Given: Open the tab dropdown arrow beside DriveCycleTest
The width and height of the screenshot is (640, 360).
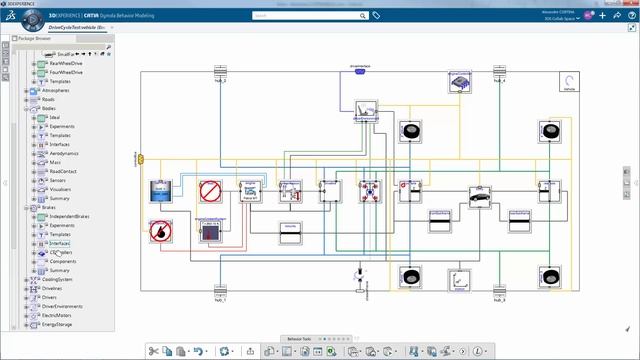Looking at the screenshot, I should tap(112, 27).
